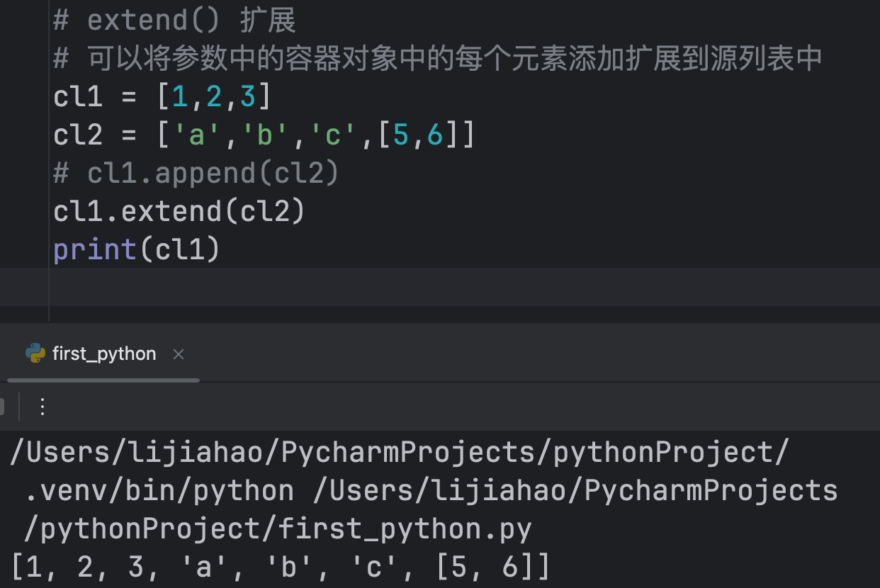Open the run toolbar more options (three dots)

point(43,407)
